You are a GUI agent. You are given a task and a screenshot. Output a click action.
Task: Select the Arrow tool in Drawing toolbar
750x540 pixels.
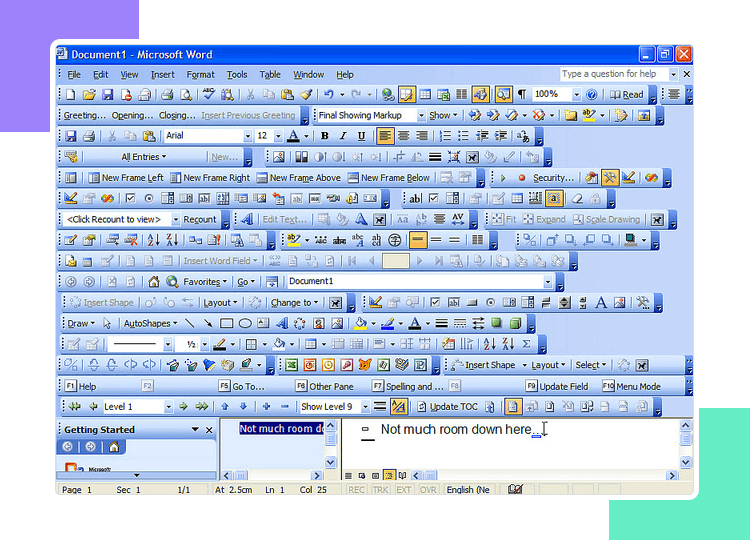coord(208,324)
